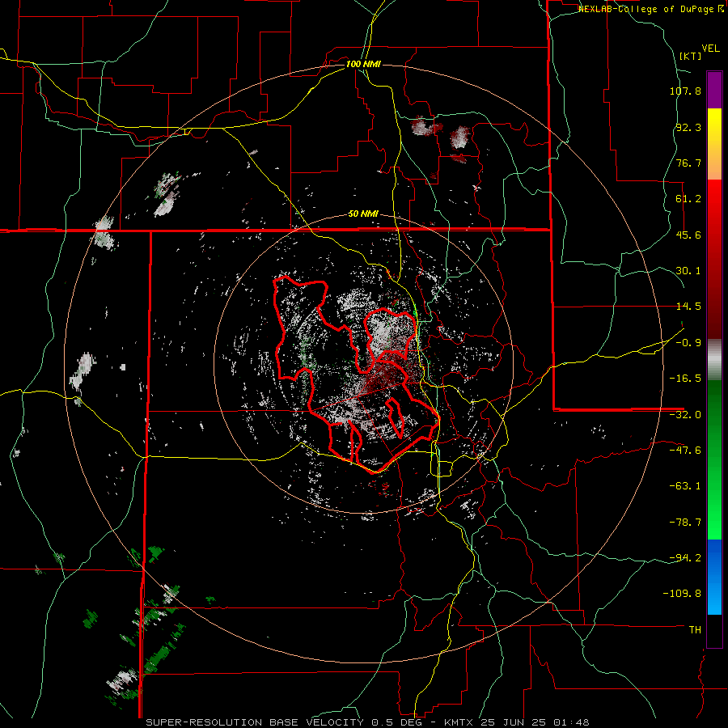Click the purple segment of the color bar

(x=714, y=90)
